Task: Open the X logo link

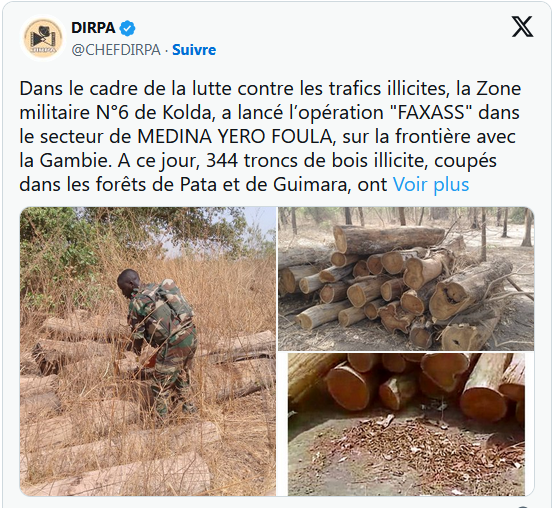Action: pos(522,27)
